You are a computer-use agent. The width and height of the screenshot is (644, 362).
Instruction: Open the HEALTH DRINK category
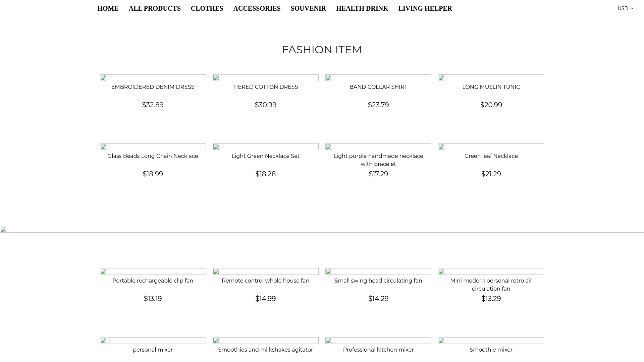(x=362, y=8)
